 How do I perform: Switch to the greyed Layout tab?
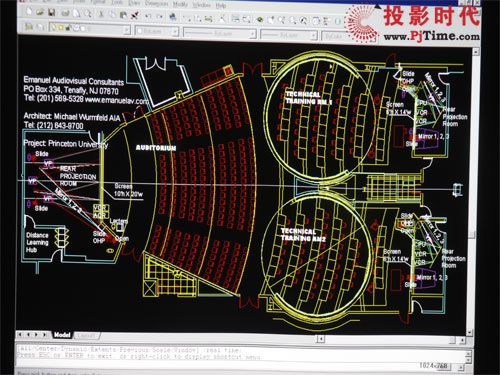pyautogui.click(x=86, y=336)
